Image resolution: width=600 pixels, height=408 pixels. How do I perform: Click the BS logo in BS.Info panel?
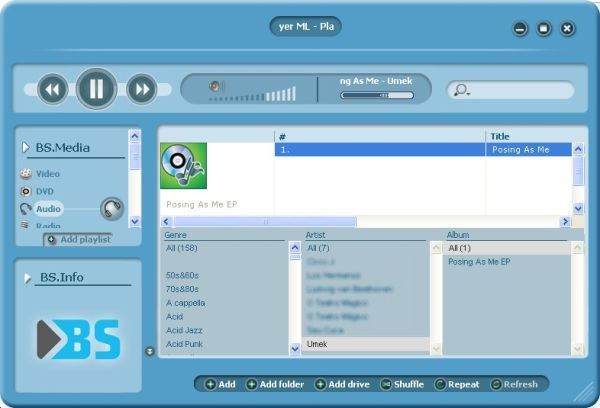coord(79,340)
